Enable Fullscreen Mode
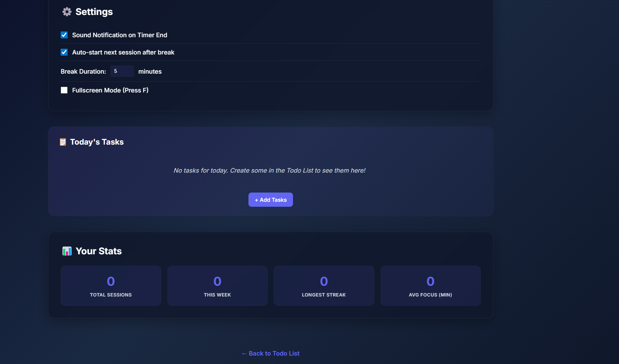 click(x=64, y=90)
